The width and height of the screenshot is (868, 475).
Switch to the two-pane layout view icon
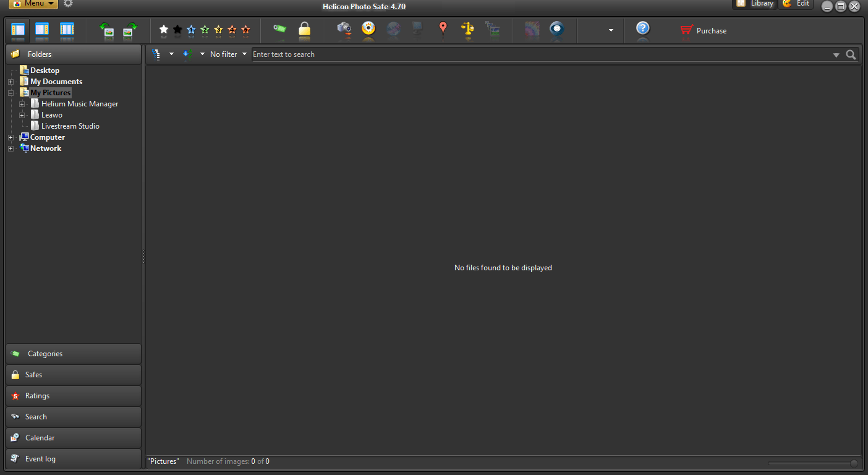click(42, 30)
